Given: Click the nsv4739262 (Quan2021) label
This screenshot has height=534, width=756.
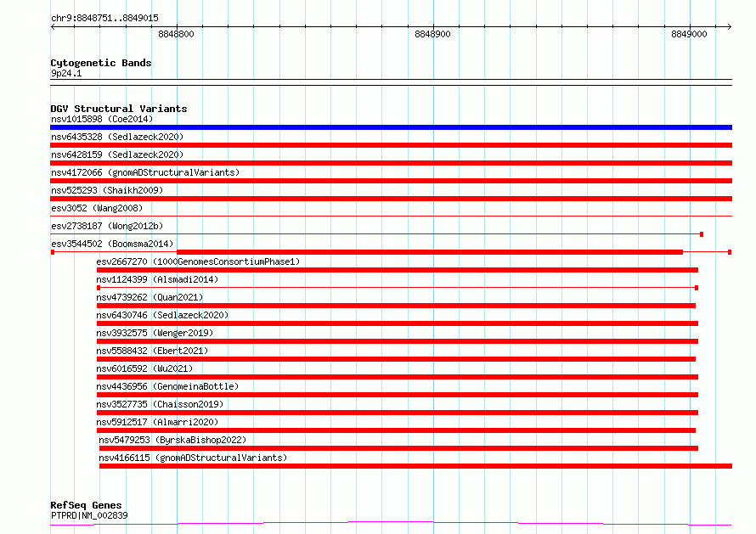Looking at the screenshot, I should tap(150, 297).
